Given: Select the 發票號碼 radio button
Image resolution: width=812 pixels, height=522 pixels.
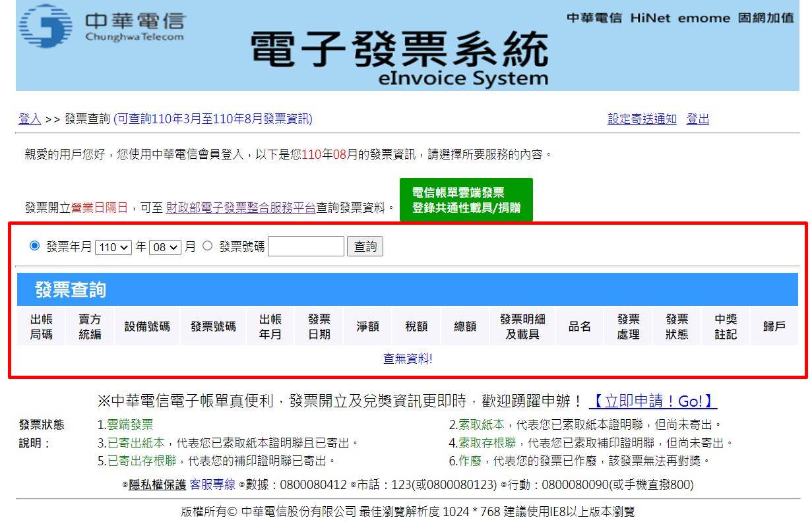Looking at the screenshot, I should 208,246.
